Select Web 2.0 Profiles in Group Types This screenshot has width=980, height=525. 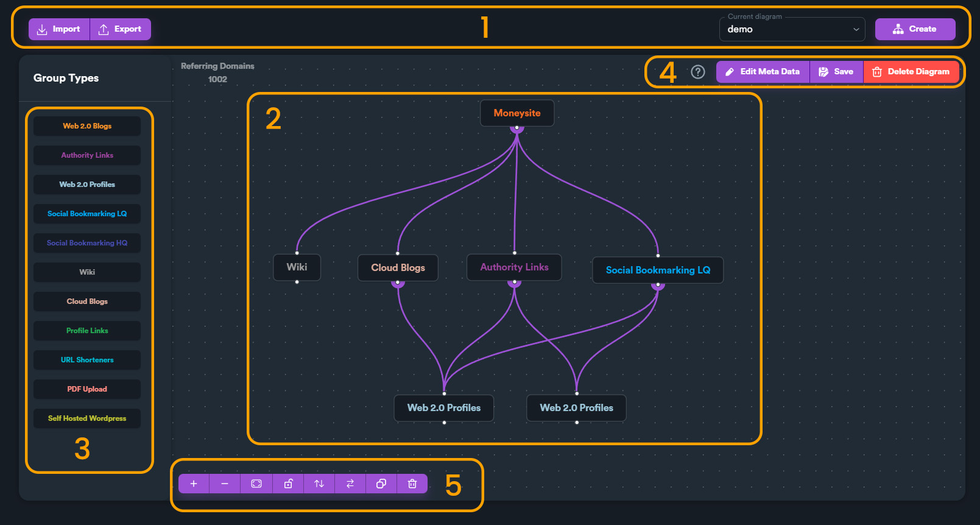87,185
